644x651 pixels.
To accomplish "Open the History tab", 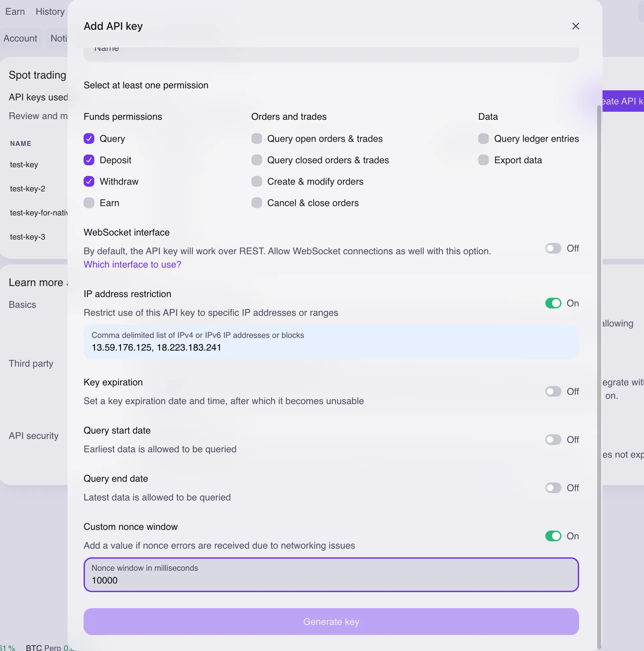I will (50, 11).
